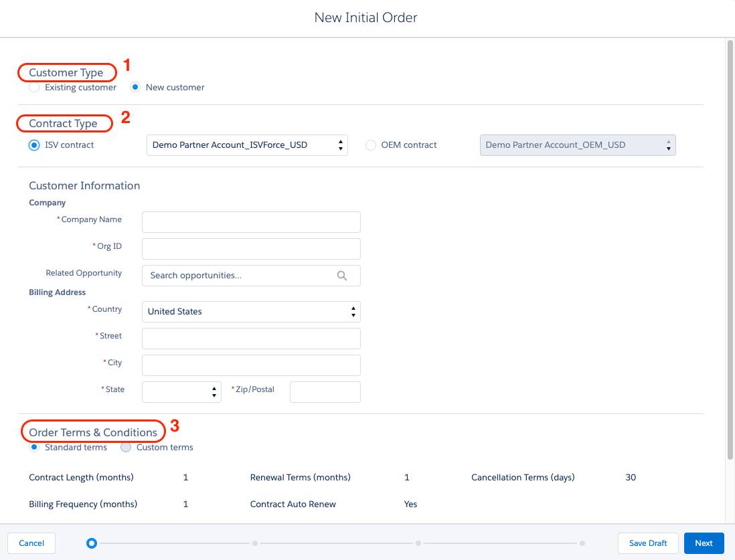This screenshot has height=560, width=735.
Task: Click the Cancel button
Action: pyautogui.click(x=31, y=543)
